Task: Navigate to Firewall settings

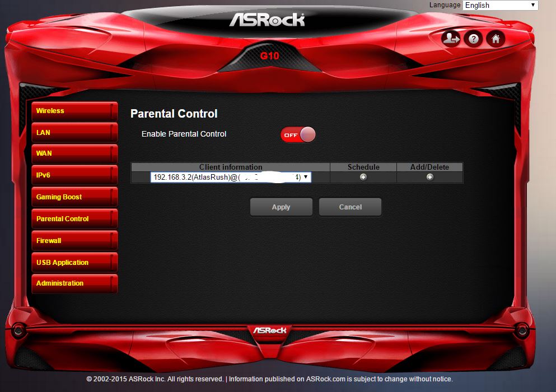Action: [x=74, y=241]
